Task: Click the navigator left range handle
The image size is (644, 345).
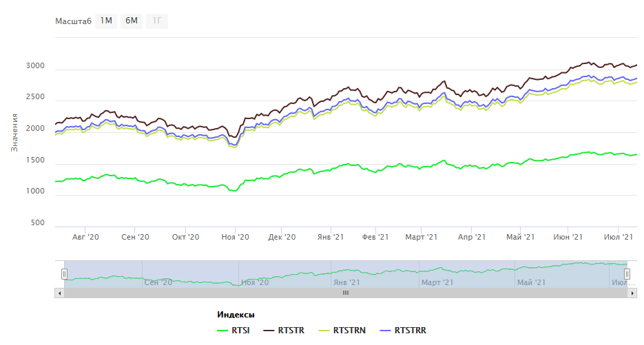Action: point(64,274)
